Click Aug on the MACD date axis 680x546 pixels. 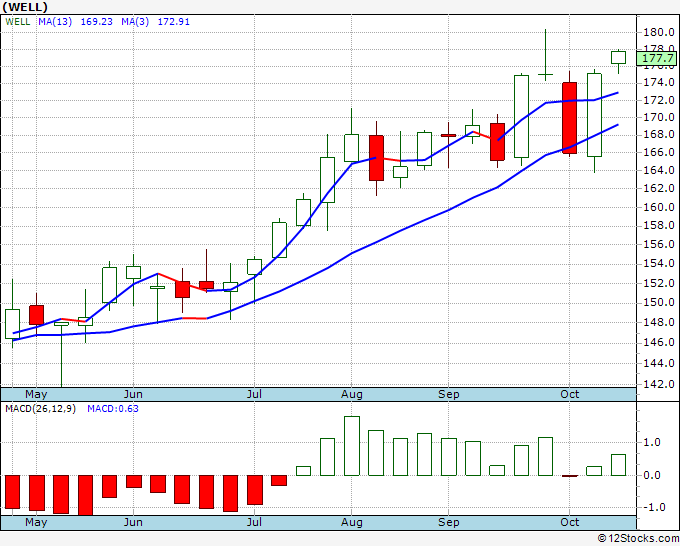(352, 522)
